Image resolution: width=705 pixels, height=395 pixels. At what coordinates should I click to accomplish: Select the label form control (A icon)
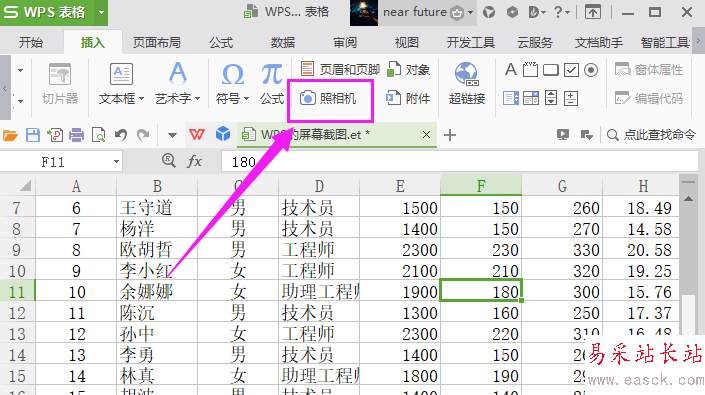pyautogui.click(x=510, y=70)
